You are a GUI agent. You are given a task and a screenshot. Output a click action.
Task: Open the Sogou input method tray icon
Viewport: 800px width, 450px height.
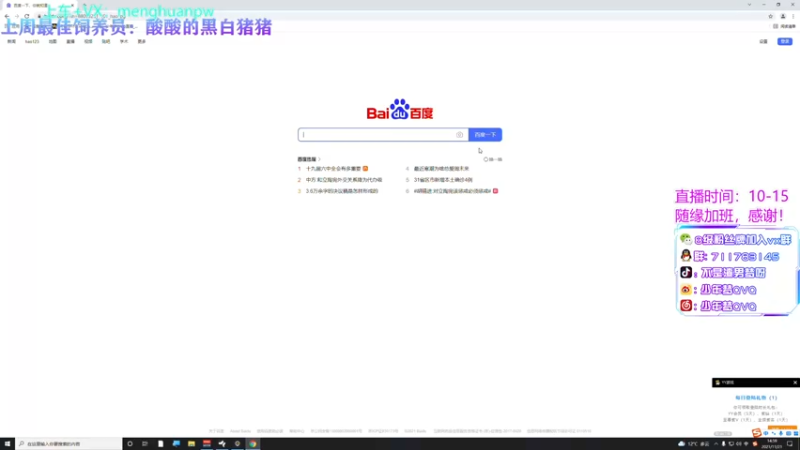point(755,444)
